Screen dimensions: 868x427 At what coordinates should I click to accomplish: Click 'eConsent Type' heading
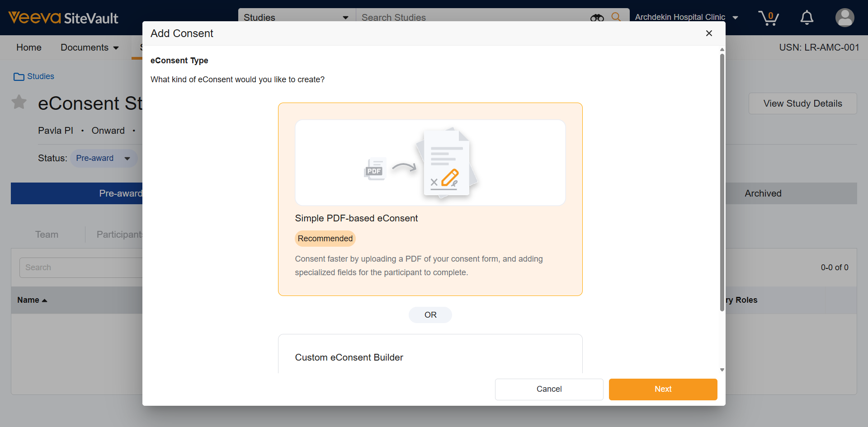[x=179, y=61]
